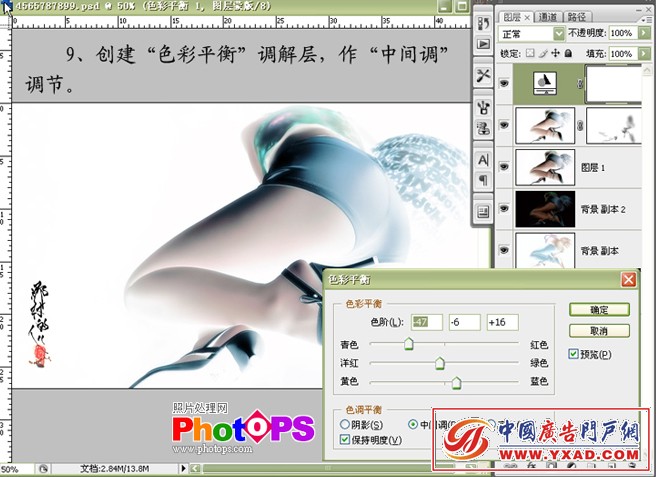Click the 不透明度 100% value field
This screenshot has height=477, width=656.
tap(623, 33)
